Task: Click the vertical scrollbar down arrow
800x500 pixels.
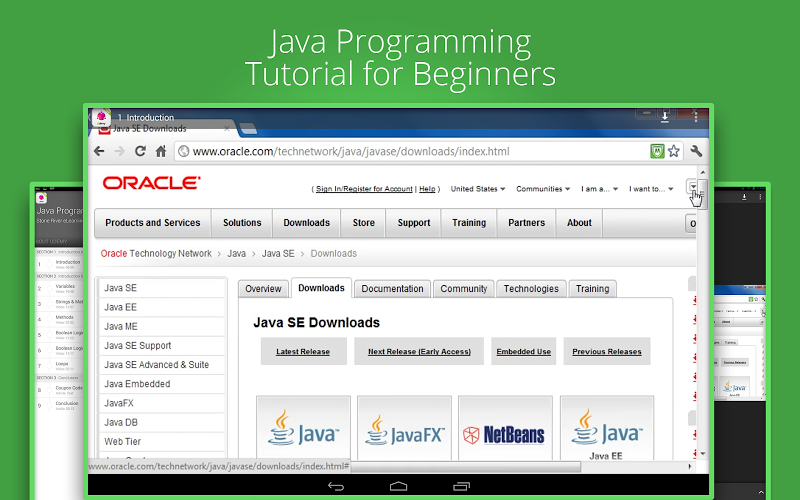Action: click(x=703, y=453)
